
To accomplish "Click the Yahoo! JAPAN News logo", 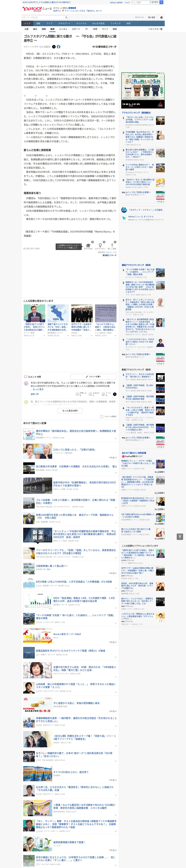I will (37, 9).
